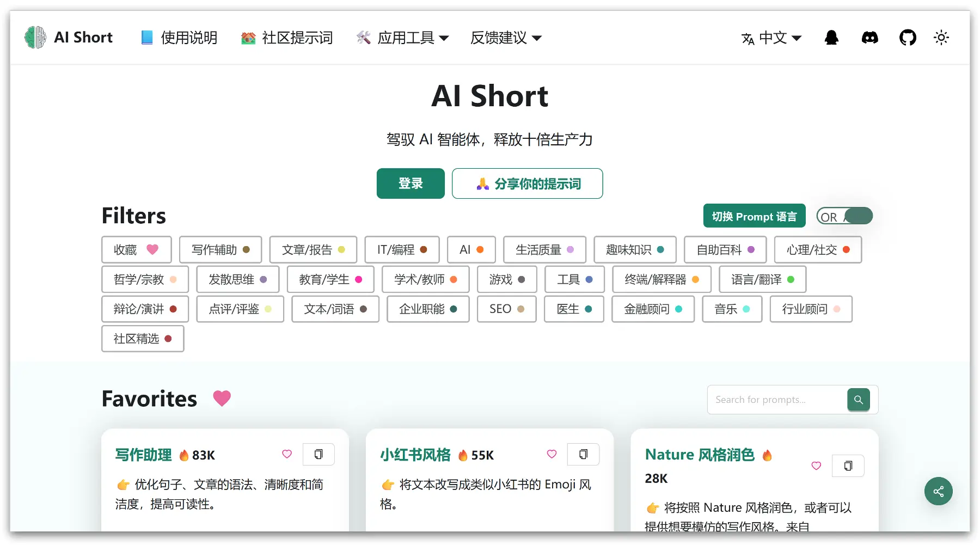Copy the 写作助理 prompt
This screenshot has width=980, height=545.
point(318,454)
